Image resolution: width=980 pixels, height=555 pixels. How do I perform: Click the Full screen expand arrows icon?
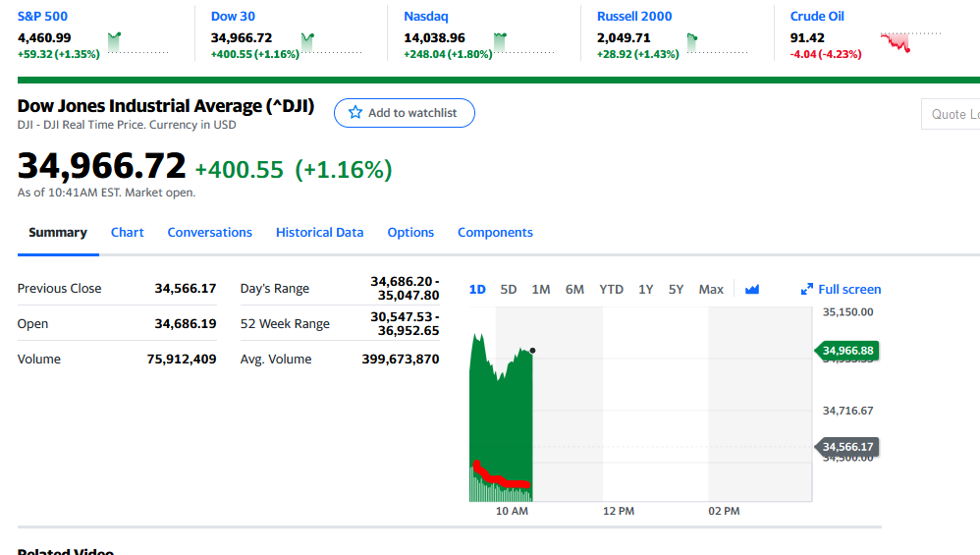click(x=807, y=290)
